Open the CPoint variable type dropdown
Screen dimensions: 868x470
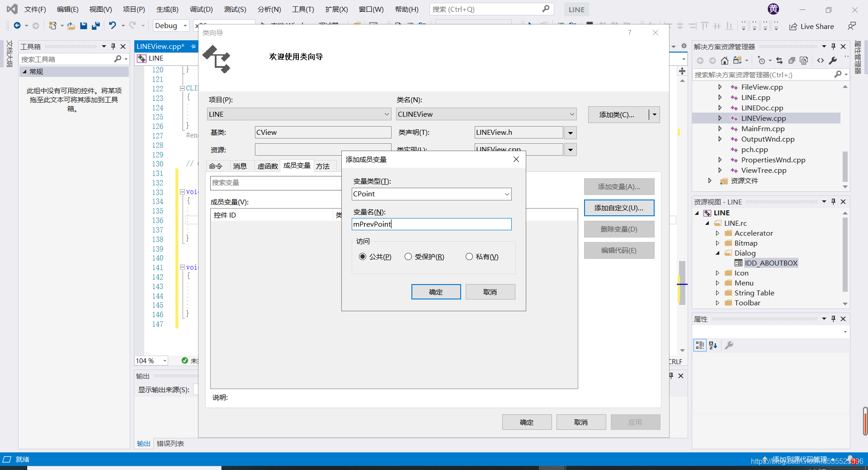[x=506, y=194]
